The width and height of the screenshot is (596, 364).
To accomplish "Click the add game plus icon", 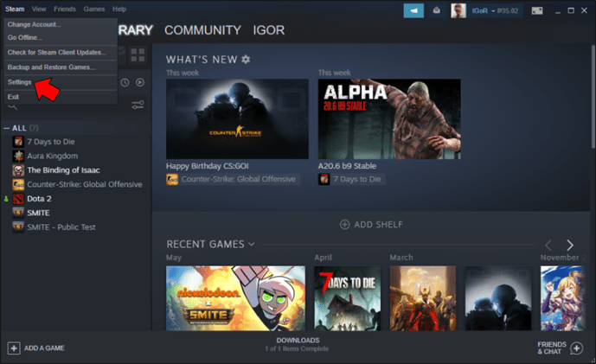I will [14, 348].
